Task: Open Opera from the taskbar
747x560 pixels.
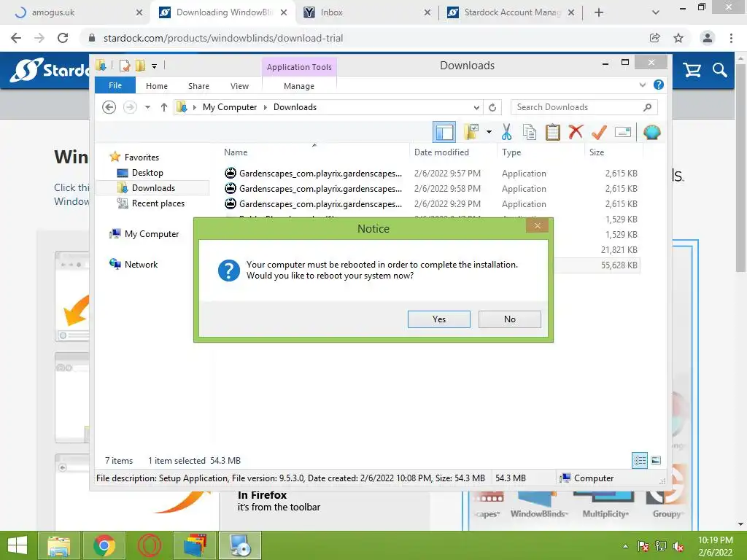Action: 149,545
